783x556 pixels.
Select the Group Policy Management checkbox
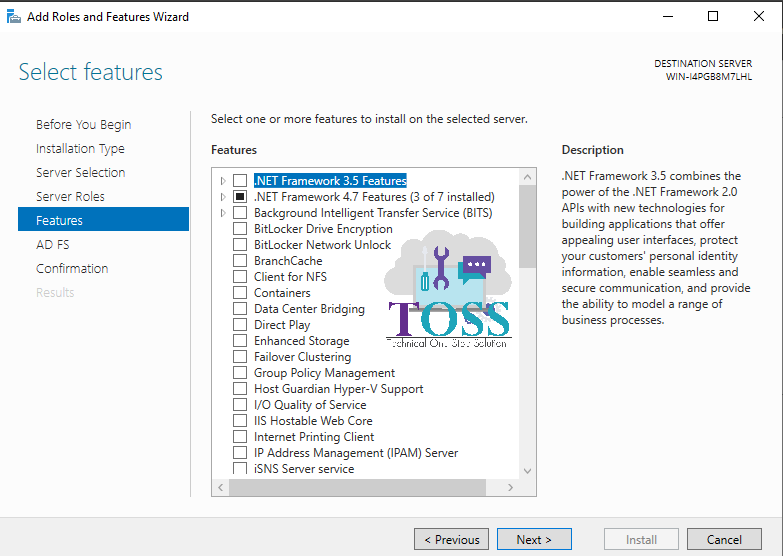pyautogui.click(x=240, y=373)
